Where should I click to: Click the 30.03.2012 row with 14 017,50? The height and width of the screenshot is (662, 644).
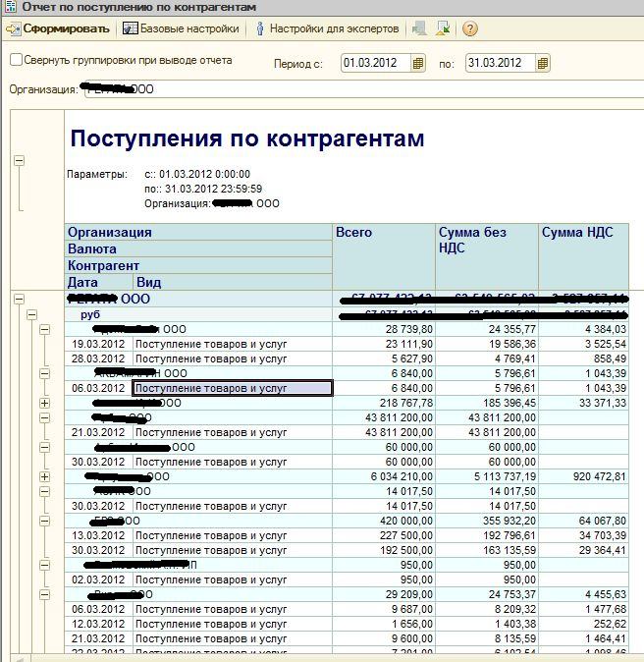coord(347,506)
